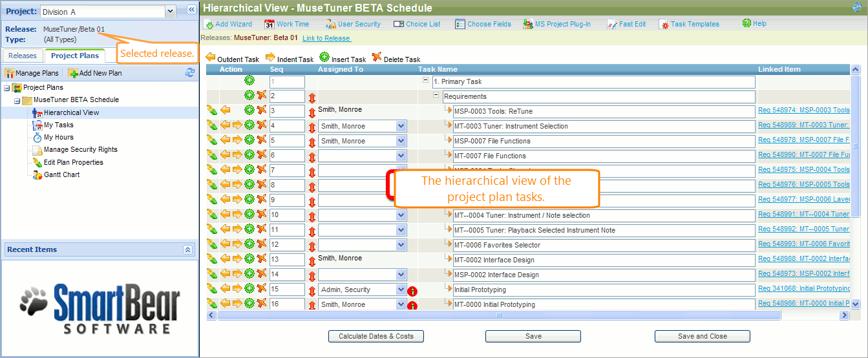Collapse the Recent Items panel

click(187, 249)
